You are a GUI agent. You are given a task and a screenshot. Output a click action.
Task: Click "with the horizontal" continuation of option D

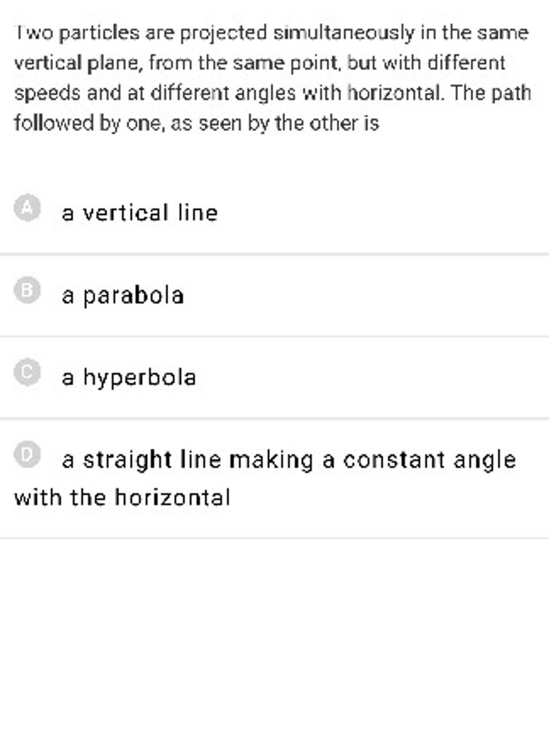pos(123,497)
